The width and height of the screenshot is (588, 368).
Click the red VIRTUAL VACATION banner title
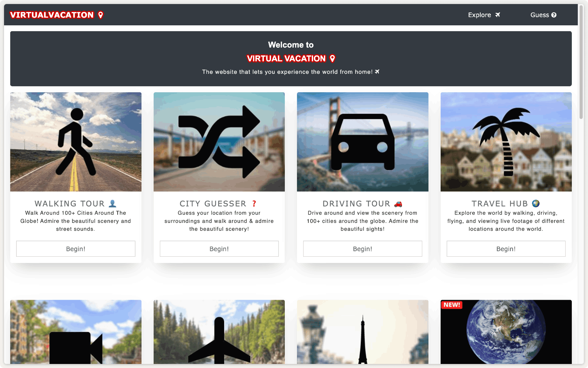pos(286,58)
